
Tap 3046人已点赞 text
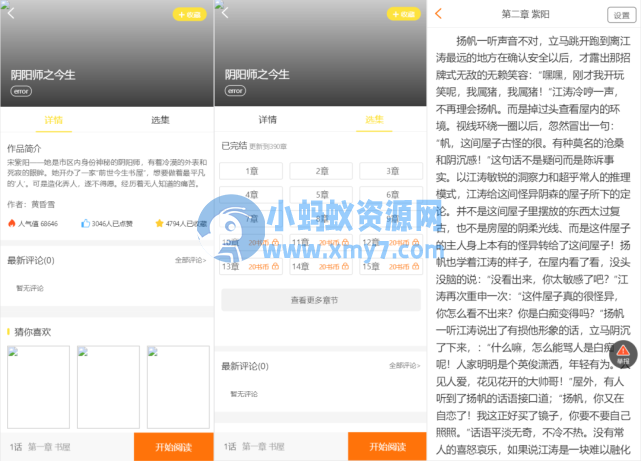click(112, 224)
